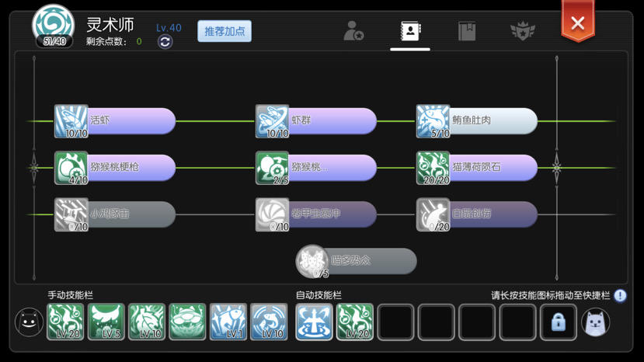Select the 猫薄荷陨石 skill icon
This screenshot has height=362, width=644.
point(433,168)
